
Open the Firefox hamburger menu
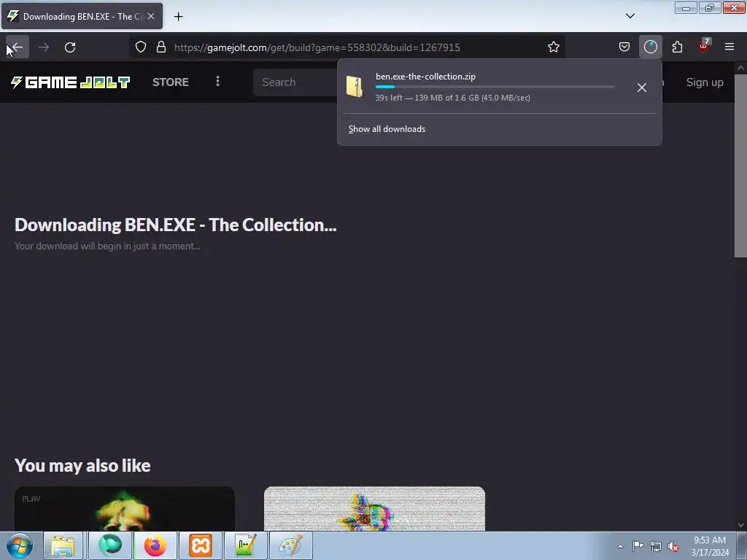(x=729, y=47)
